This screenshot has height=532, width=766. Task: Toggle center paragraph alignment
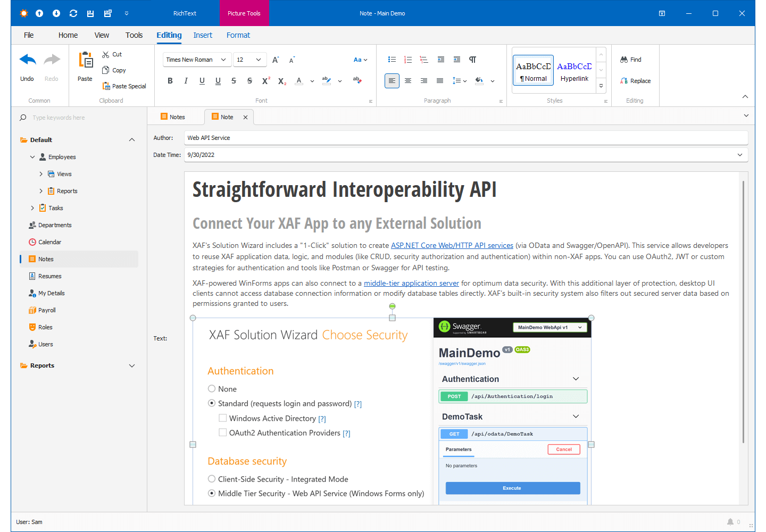(x=407, y=80)
